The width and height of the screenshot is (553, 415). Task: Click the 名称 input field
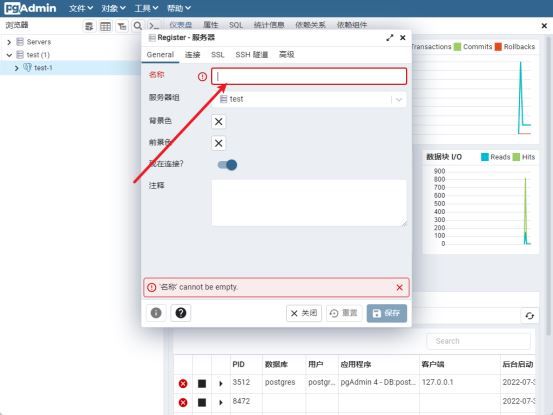(x=309, y=76)
